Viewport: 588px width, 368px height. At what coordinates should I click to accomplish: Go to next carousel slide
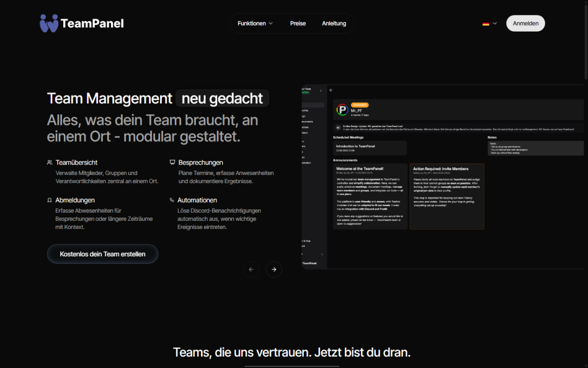coord(274,269)
